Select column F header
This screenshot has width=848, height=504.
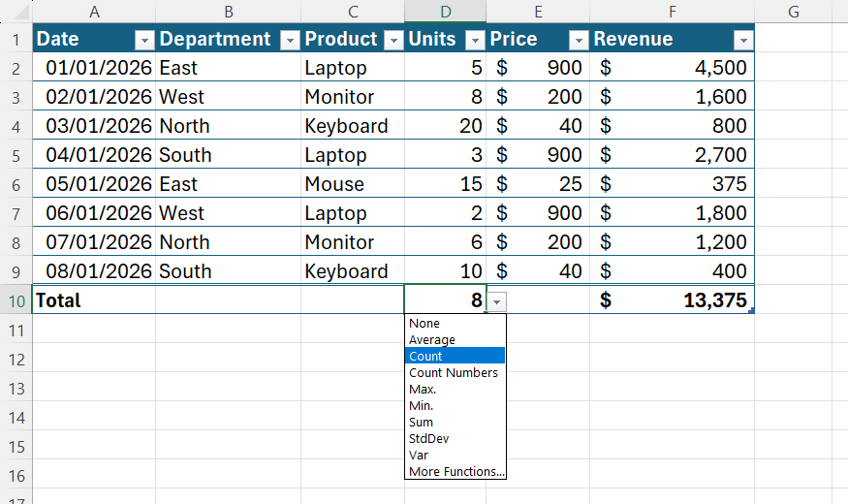coord(673,12)
